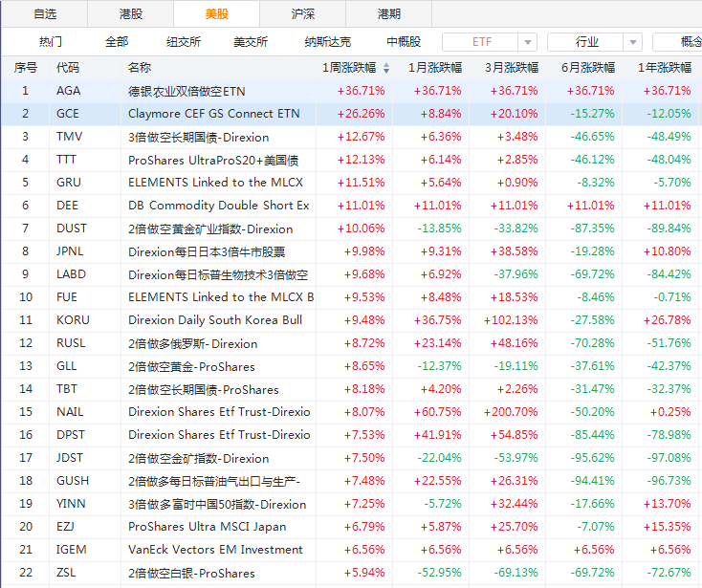The height and width of the screenshot is (588, 702).
Task: Show 全部 US stocks
Action: [117, 42]
